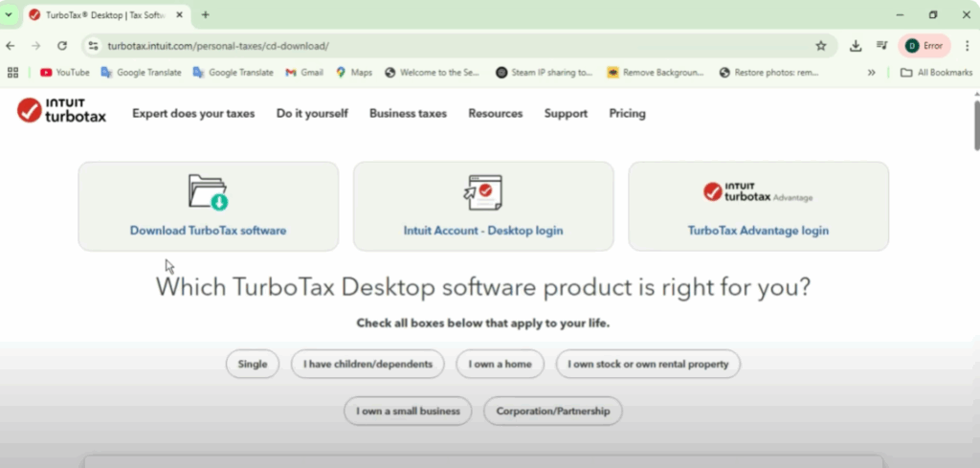Open the All Bookmarks folder
The width and height of the screenshot is (980, 468).
click(936, 73)
